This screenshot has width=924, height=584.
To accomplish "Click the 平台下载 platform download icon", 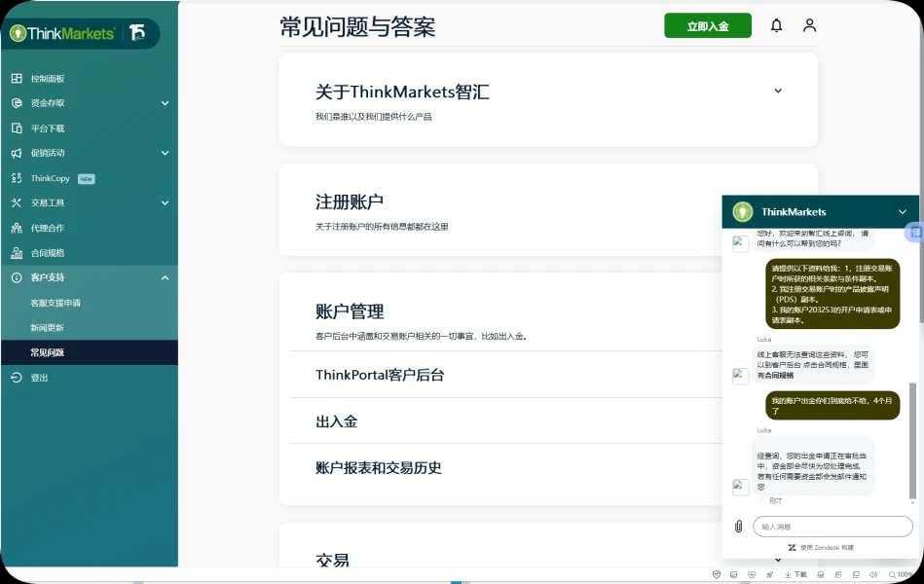I will click(17, 128).
